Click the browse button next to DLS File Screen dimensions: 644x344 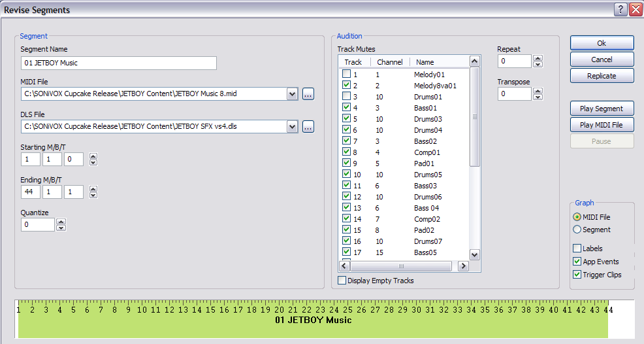point(308,127)
